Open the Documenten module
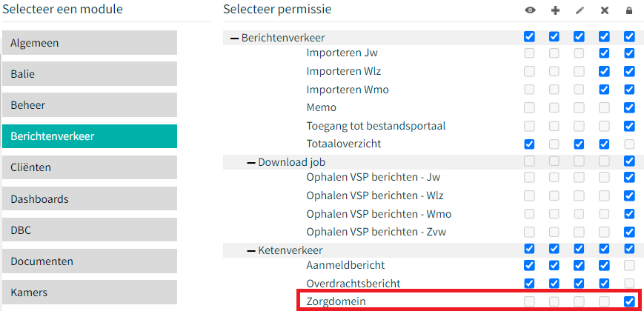The width and height of the screenshot is (644, 311). point(90,261)
